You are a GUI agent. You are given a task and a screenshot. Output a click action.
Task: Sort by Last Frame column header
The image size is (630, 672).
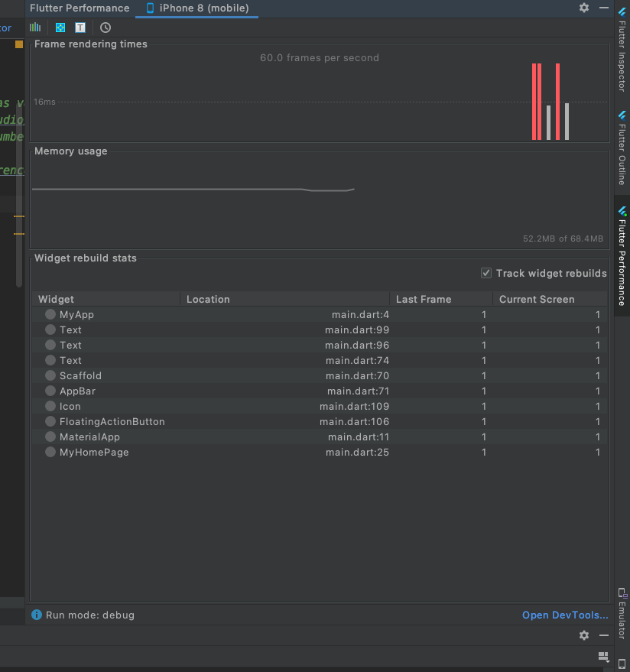coord(424,299)
